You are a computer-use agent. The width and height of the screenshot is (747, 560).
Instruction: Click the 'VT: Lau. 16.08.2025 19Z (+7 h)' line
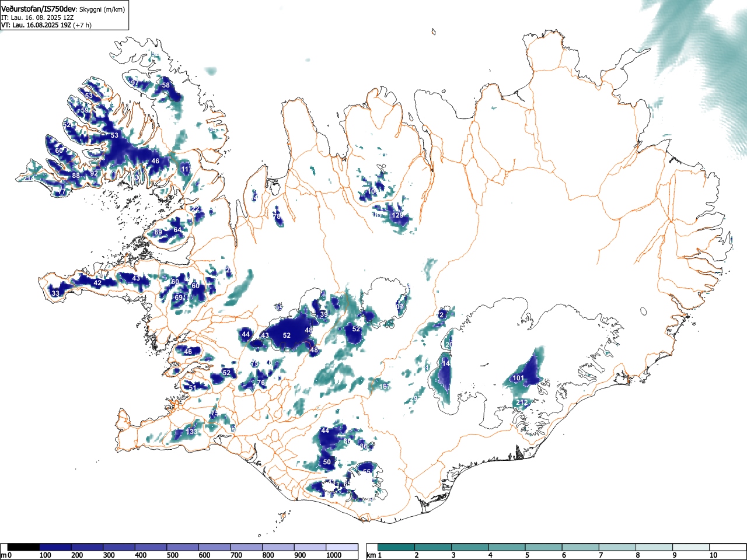pyautogui.click(x=46, y=25)
